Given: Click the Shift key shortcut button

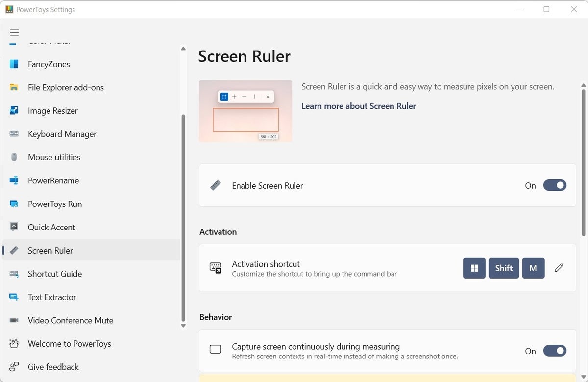Looking at the screenshot, I should [x=504, y=268].
